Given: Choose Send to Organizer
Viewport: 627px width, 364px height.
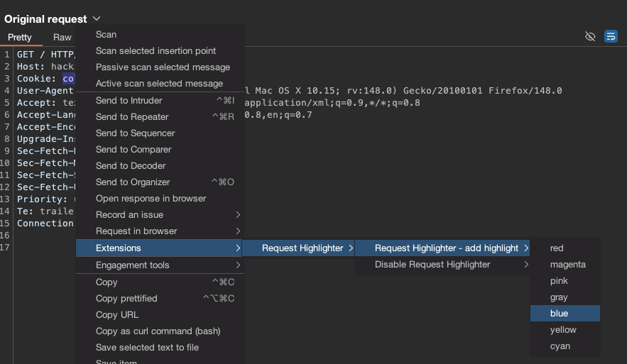Looking at the screenshot, I should coord(133,182).
